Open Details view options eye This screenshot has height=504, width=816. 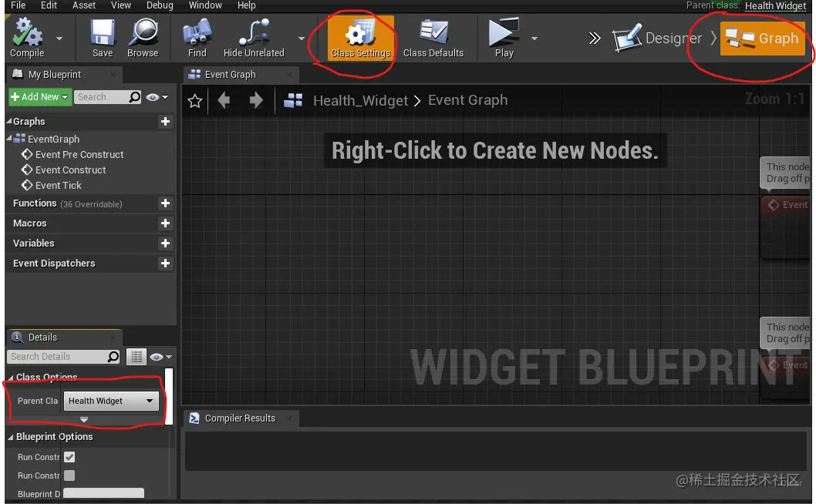tap(160, 357)
